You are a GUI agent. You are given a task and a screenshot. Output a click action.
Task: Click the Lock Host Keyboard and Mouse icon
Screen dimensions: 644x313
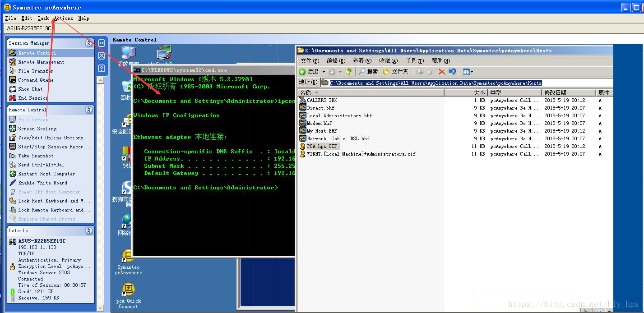pos(13,201)
